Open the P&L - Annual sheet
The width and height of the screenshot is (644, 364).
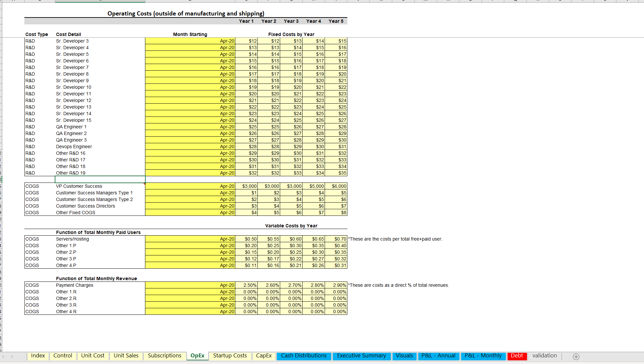(438, 356)
